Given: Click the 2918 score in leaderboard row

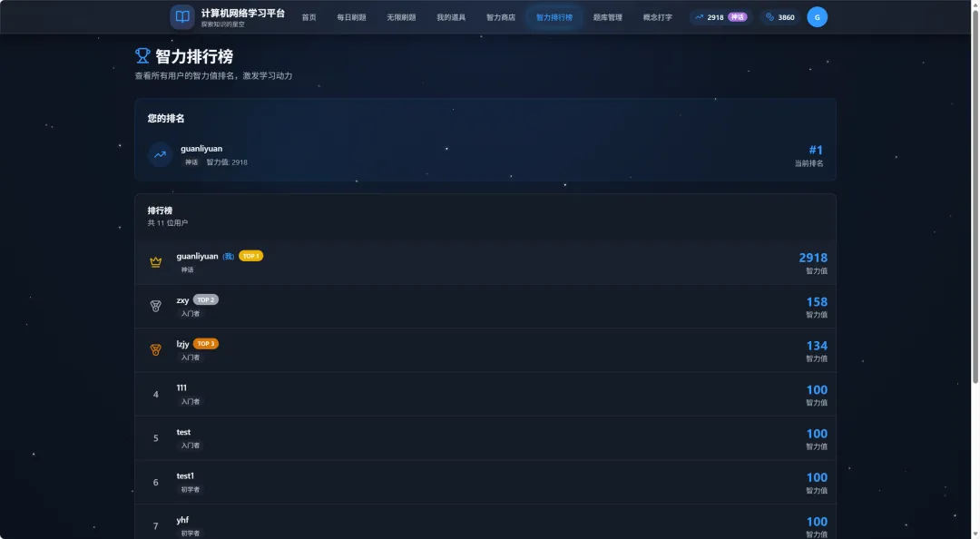Looking at the screenshot, I should click(x=813, y=258).
